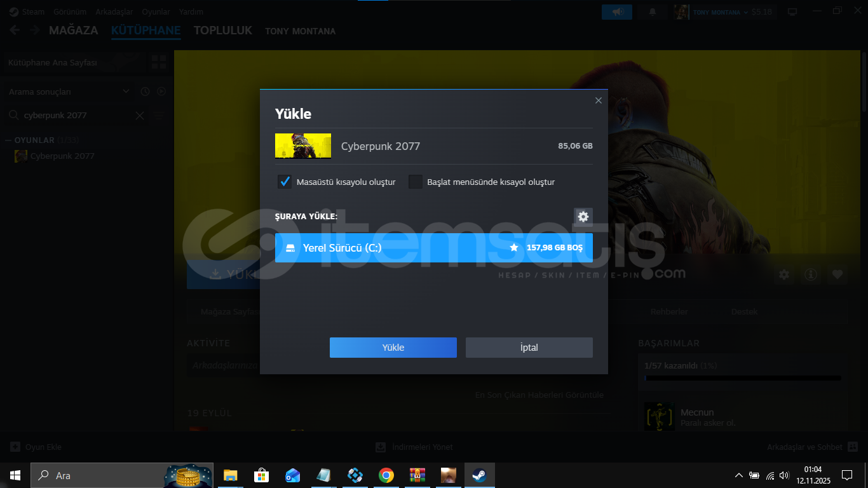Open File Explorer from the taskbar
This screenshot has width=868, height=488.
[x=230, y=475]
